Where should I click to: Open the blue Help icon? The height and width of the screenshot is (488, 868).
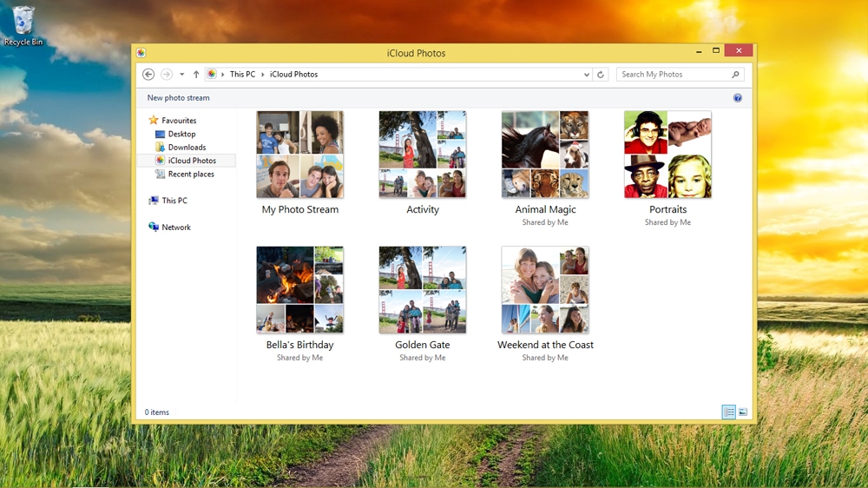[737, 98]
